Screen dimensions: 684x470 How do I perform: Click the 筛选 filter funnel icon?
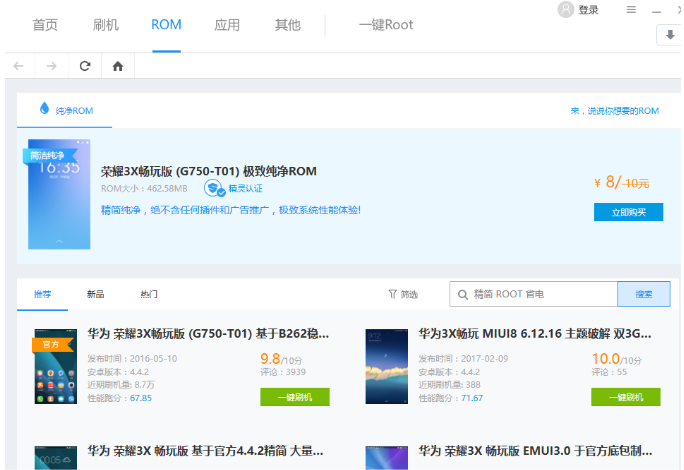(x=393, y=294)
